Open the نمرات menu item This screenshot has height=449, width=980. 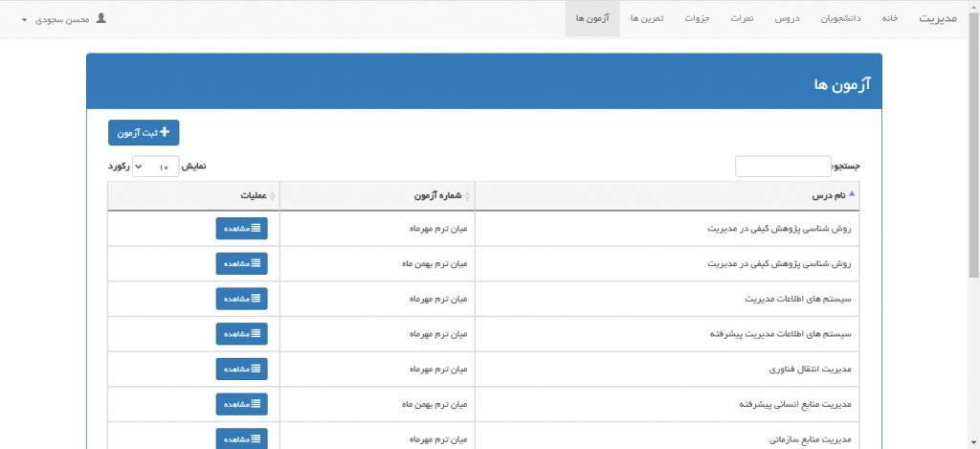pyautogui.click(x=743, y=18)
